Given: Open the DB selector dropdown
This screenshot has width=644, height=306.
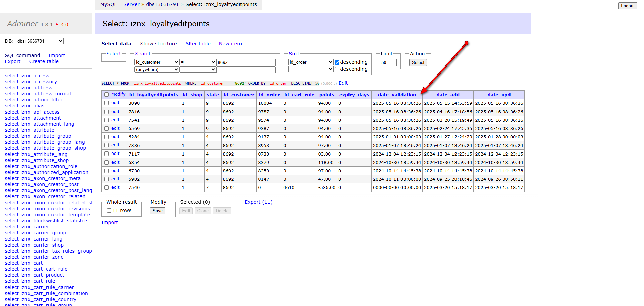Looking at the screenshot, I should 40,41.
